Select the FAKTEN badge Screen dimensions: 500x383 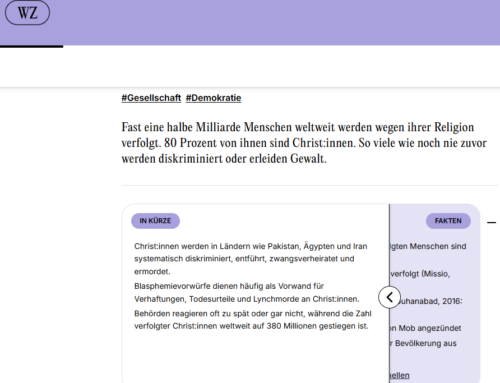pos(448,221)
